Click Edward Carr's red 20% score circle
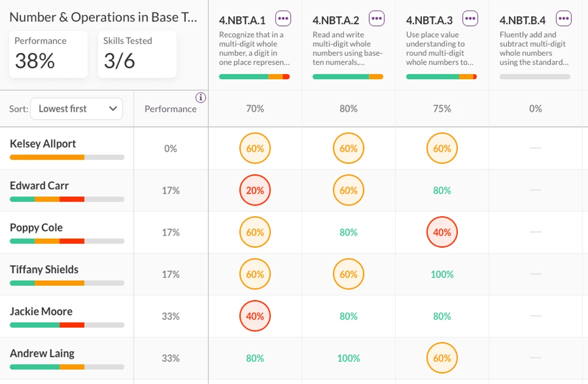Image resolution: width=588 pixels, height=384 pixels. (255, 190)
